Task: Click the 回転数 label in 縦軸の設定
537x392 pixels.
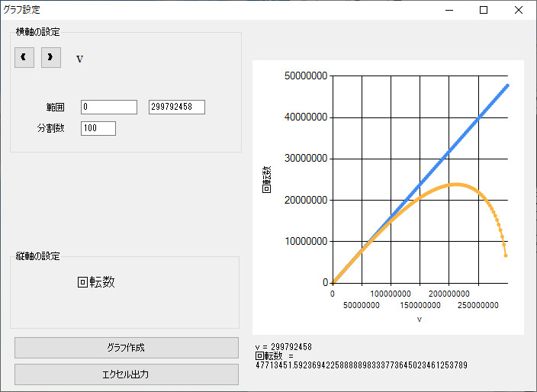Action: (x=96, y=281)
